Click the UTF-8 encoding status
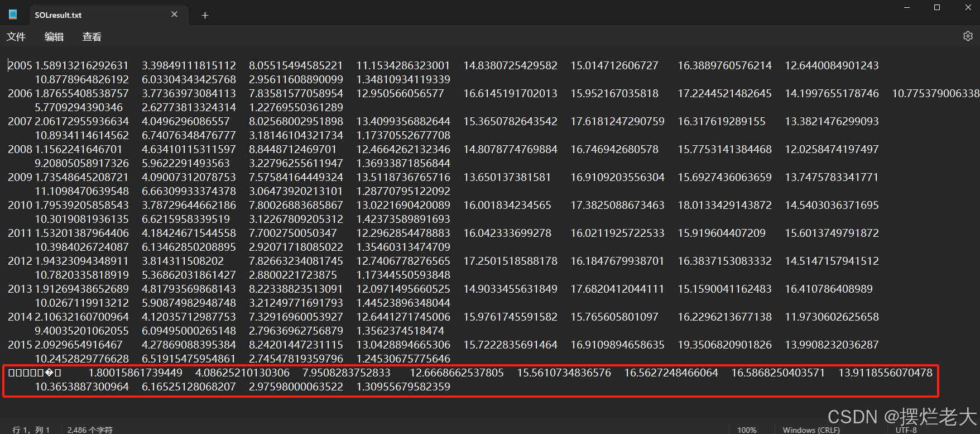This screenshot has width=980, height=434. 906,430
